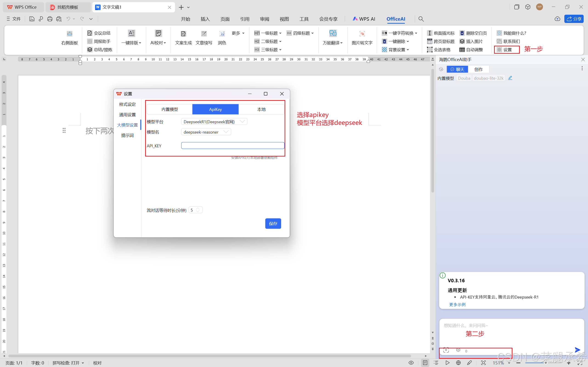Click 插入图片 insert image tool

pos(471,41)
